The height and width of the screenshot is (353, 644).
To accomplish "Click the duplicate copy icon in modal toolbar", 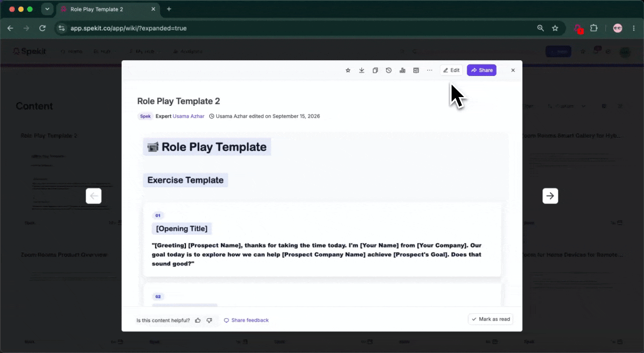I will (x=375, y=71).
